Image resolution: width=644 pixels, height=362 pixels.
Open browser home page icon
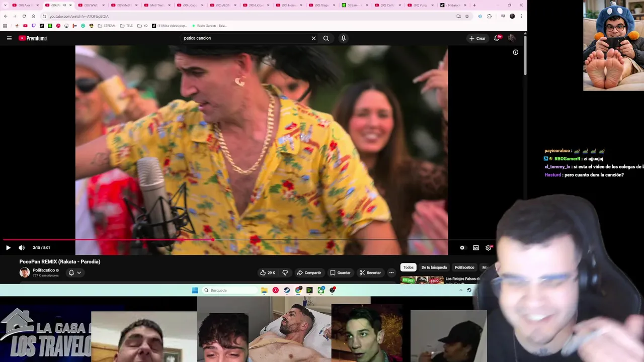pos(33,16)
